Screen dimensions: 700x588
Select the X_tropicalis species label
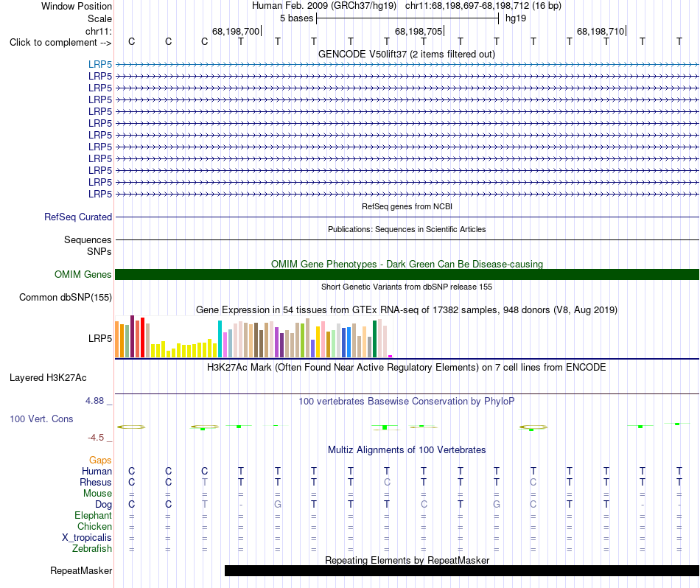(x=87, y=538)
